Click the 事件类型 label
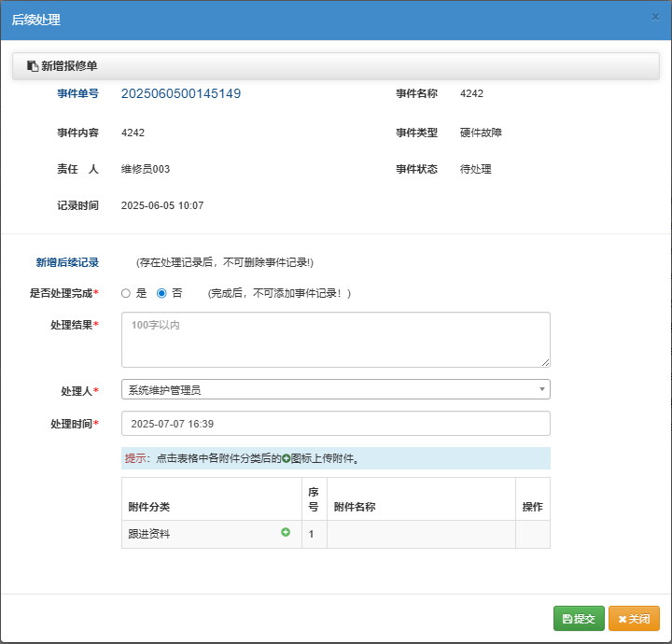 [416, 133]
